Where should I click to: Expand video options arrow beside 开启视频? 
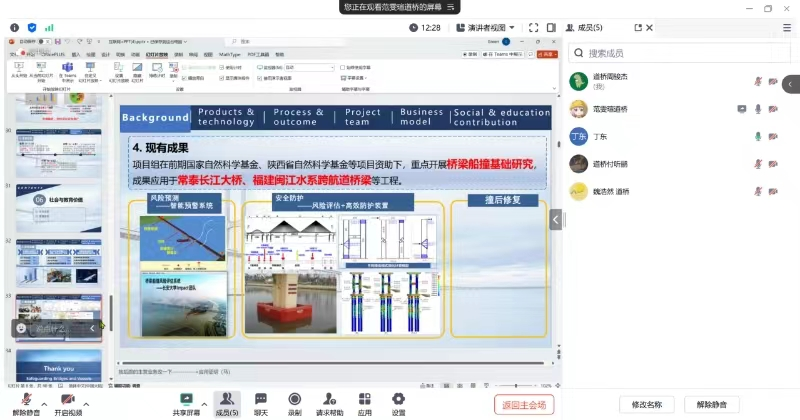(87, 399)
